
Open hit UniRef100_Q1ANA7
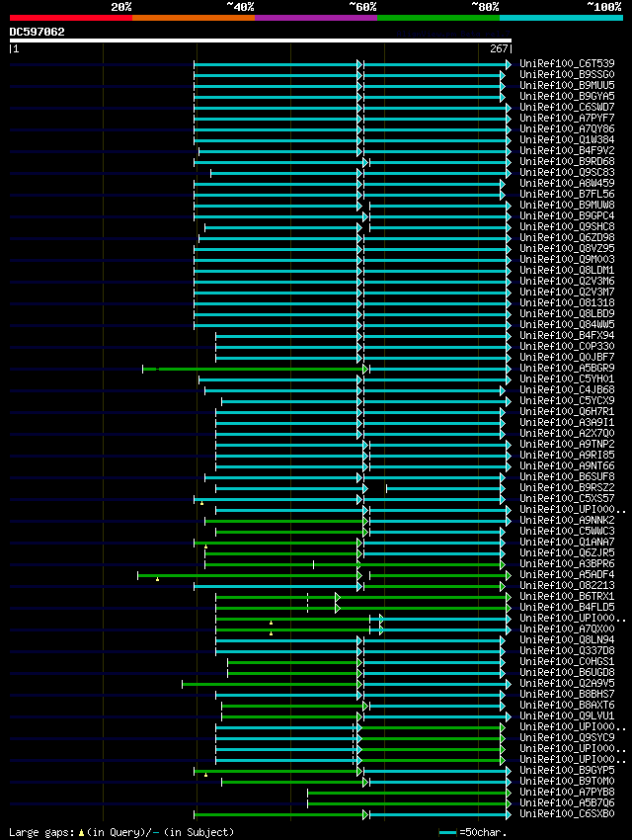coord(567,543)
